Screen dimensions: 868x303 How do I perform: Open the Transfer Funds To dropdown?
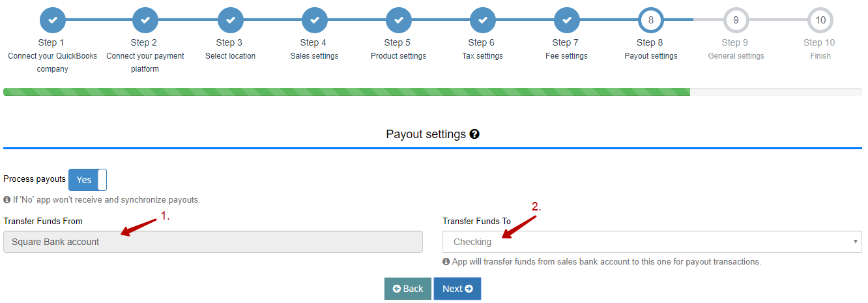tap(652, 242)
